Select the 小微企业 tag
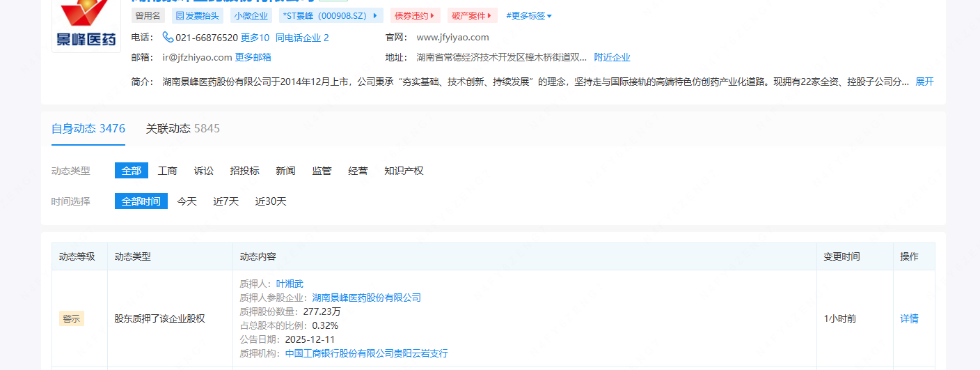 coord(251,15)
